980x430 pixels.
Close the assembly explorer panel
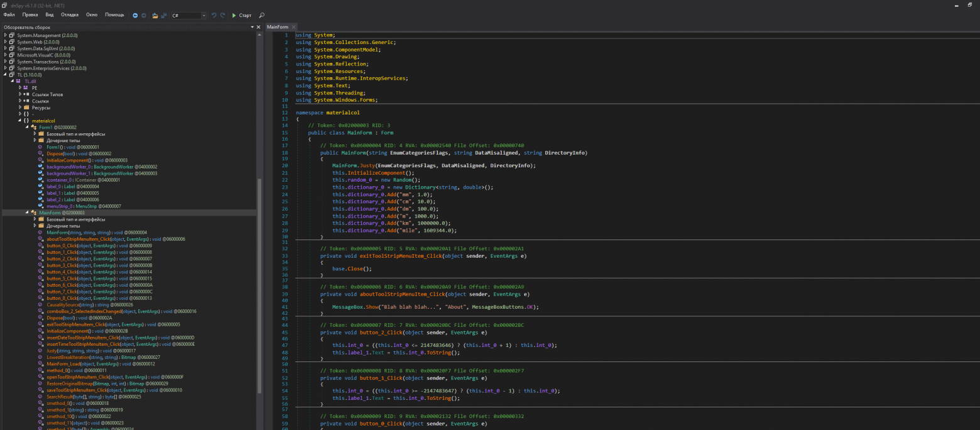[x=259, y=27]
